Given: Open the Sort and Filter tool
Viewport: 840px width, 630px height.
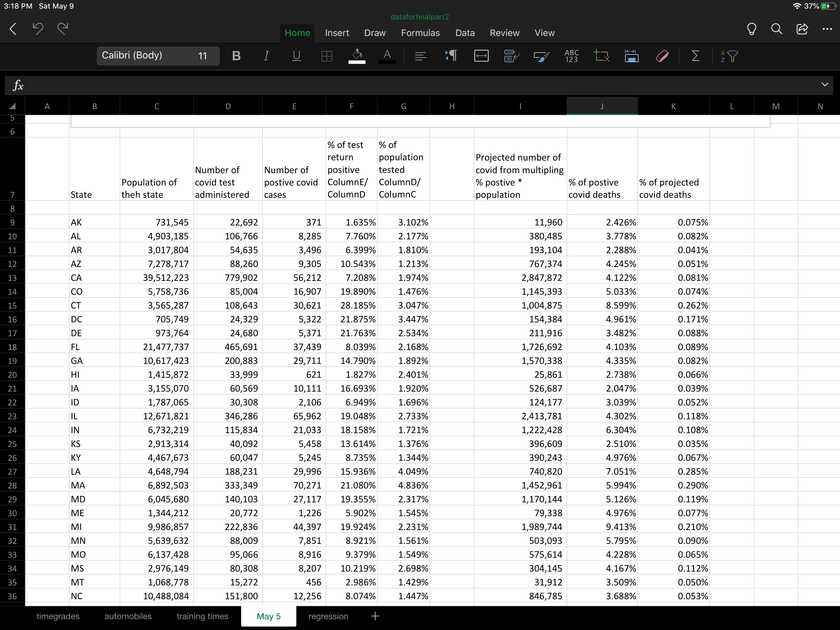Looking at the screenshot, I should click(x=729, y=56).
